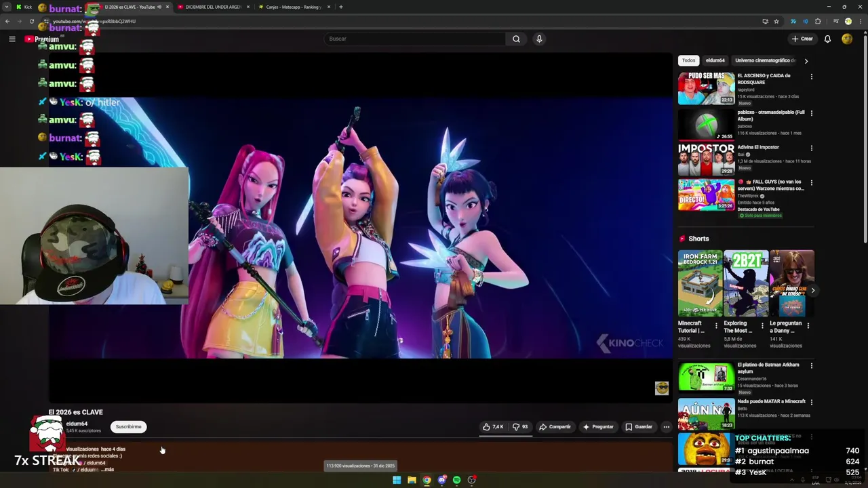Select the Universo cinematográfico chip
Viewport: 868px width, 488px height.
(x=764, y=60)
